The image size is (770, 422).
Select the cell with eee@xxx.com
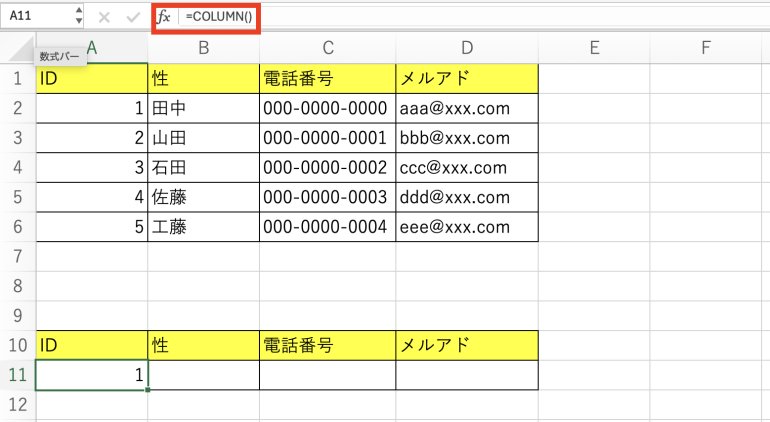(x=467, y=227)
